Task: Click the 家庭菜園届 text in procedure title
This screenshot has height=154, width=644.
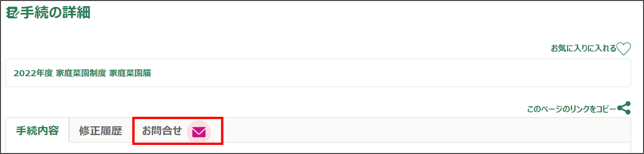Action: (x=130, y=73)
